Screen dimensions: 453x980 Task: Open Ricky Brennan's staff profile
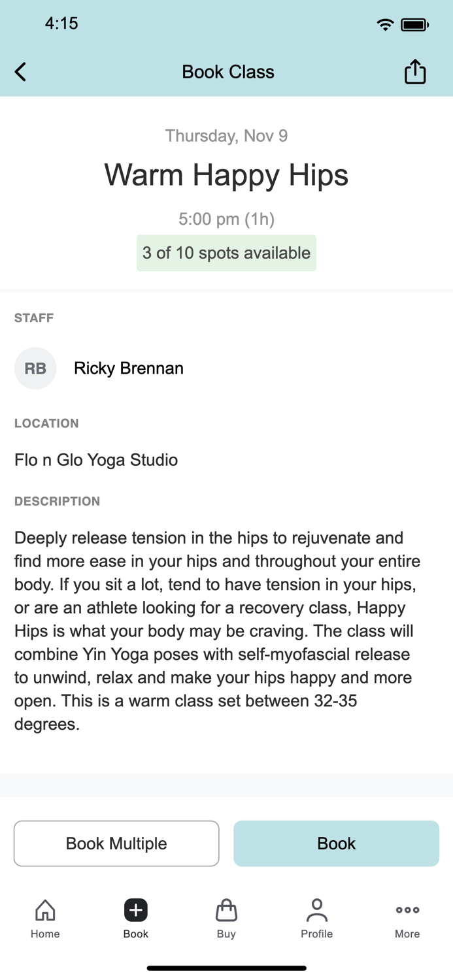pos(128,368)
